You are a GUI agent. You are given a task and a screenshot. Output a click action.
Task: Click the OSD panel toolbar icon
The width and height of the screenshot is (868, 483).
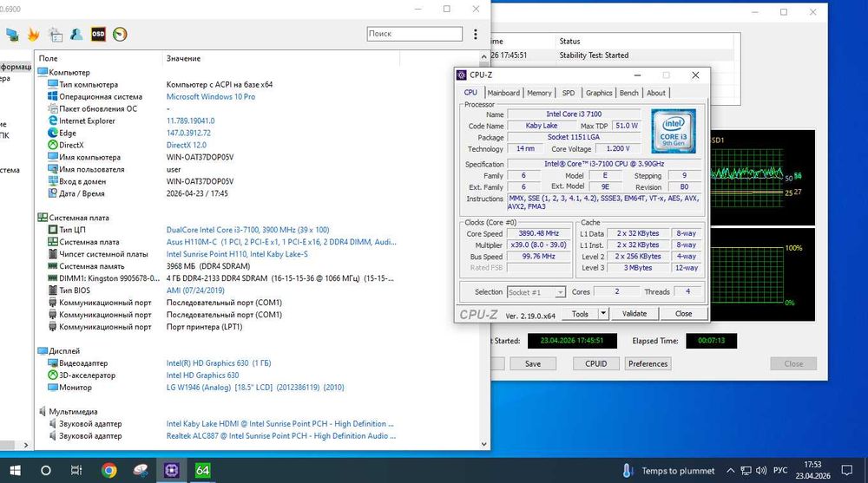[x=98, y=35]
